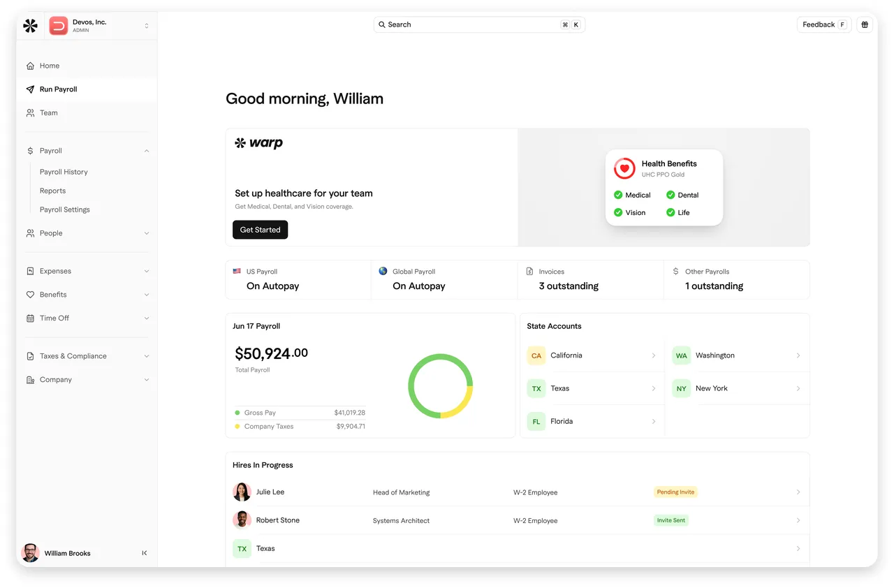Click the Team people icon
Viewport: 894px width, 588px height.
pyautogui.click(x=30, y=112)
